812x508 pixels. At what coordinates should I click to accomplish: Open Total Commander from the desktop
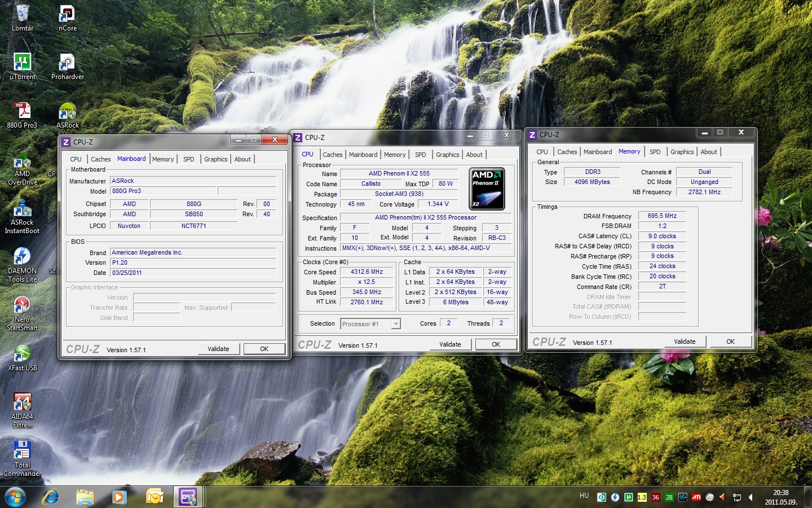coord(23,459)
